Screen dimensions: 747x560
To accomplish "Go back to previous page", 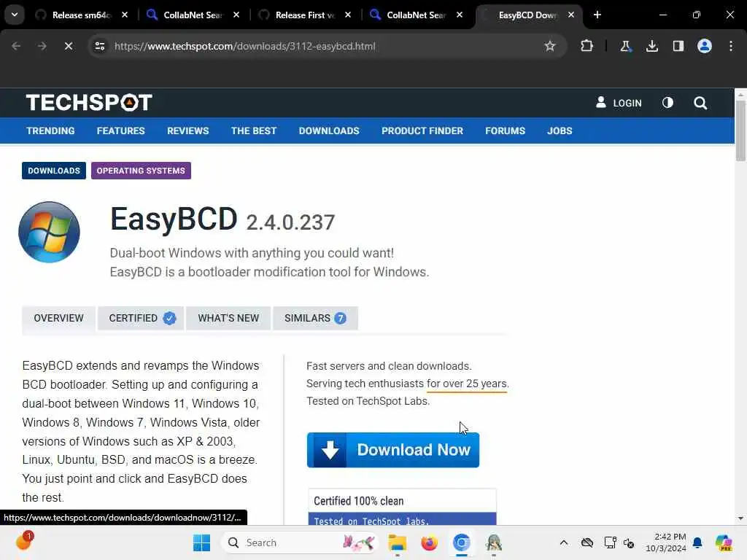I will pyautogui.click(x=16, y=46).
